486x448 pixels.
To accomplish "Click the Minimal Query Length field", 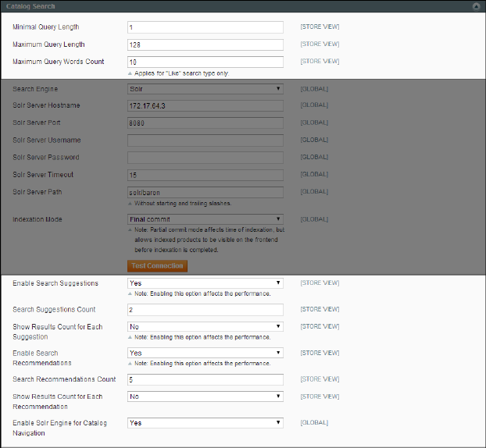I will pyautogui.click(x=205, y=27).
